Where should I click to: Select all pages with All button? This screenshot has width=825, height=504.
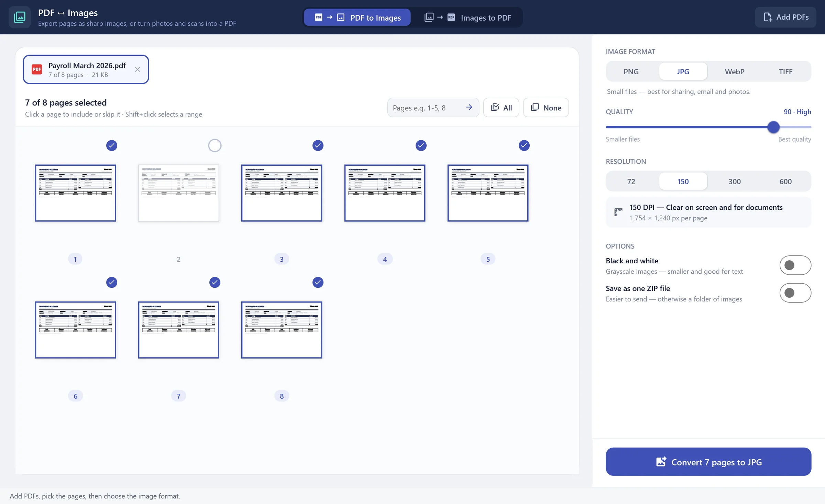click(x=501, y=108)
